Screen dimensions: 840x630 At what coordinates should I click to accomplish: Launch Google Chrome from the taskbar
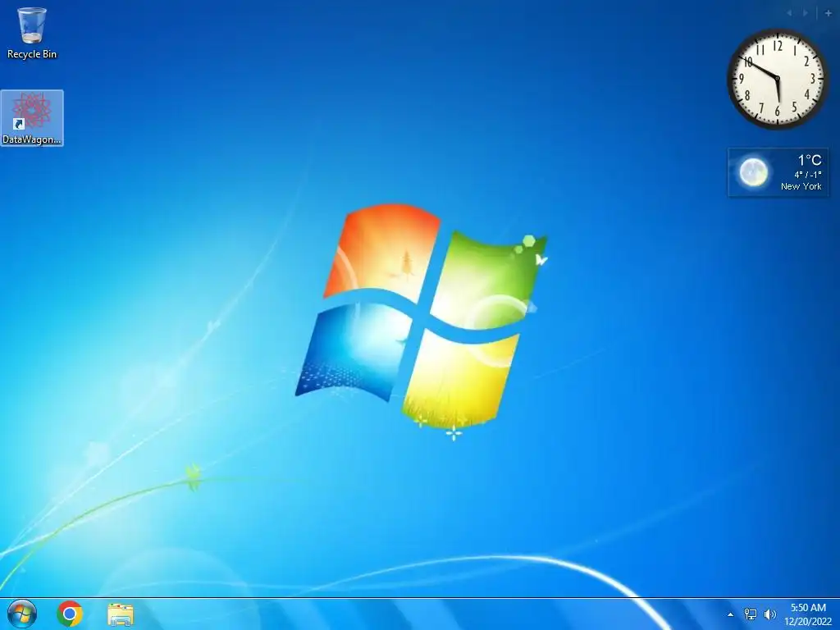click(70, 614)
